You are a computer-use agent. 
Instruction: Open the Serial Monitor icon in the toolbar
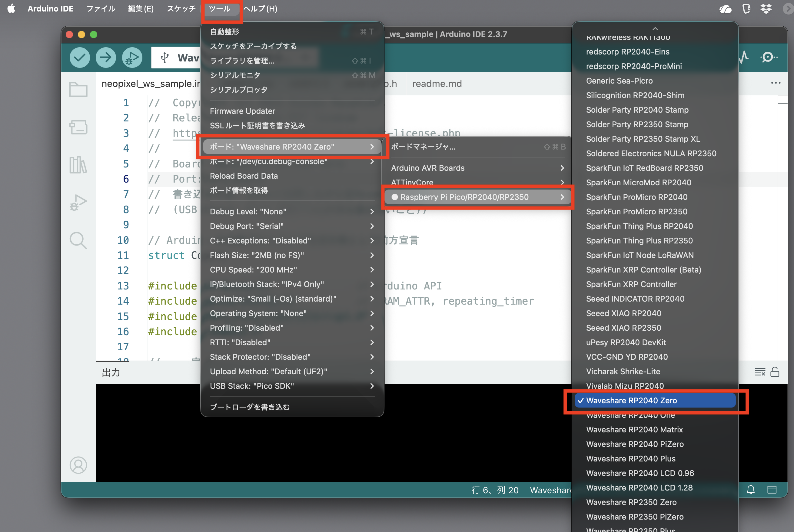pos(769,57)
